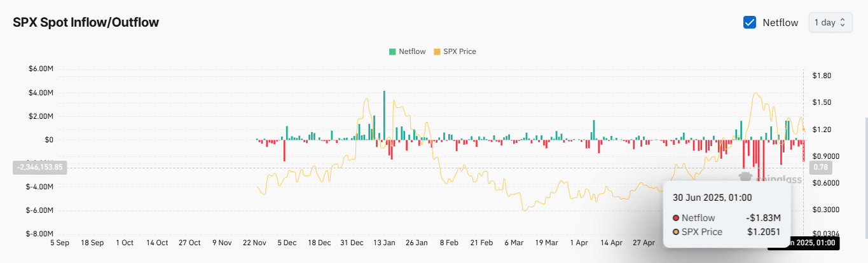Click the black crosshair date label on x-axis
868x263 pixels.
[x=803, y=243]
